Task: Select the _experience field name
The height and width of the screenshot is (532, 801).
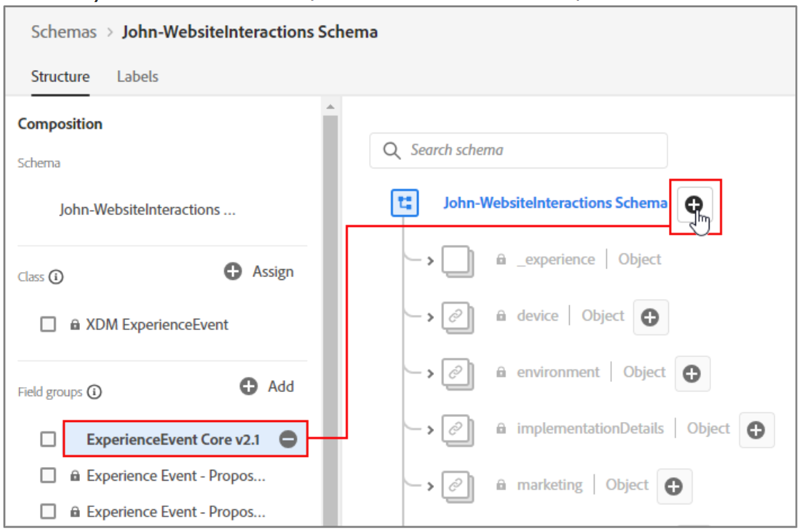Action: 556,260
